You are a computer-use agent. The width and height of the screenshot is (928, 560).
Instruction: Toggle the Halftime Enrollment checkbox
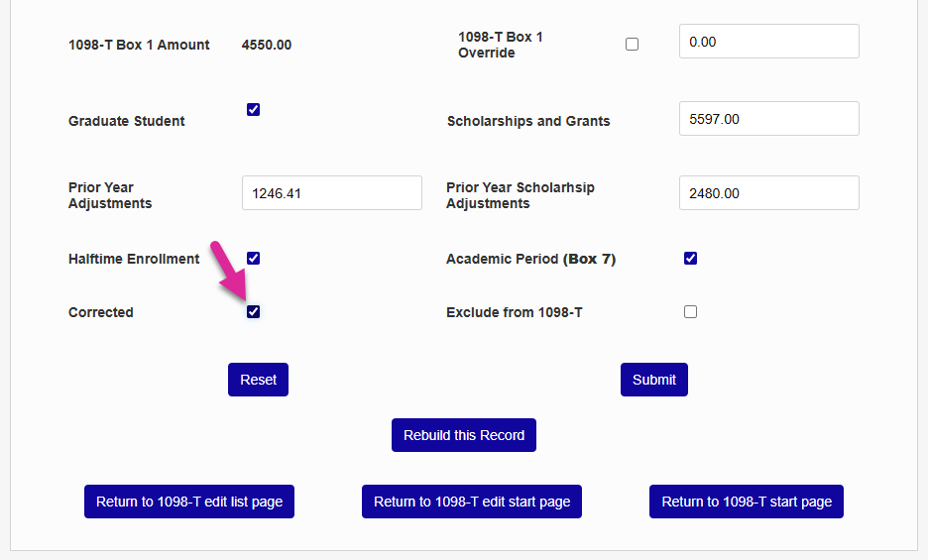[254, 259]
